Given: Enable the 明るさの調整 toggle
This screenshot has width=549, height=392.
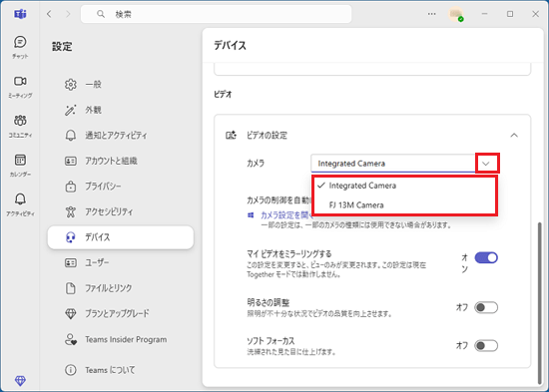Looking at the screenshot, I should pos(486,307).
